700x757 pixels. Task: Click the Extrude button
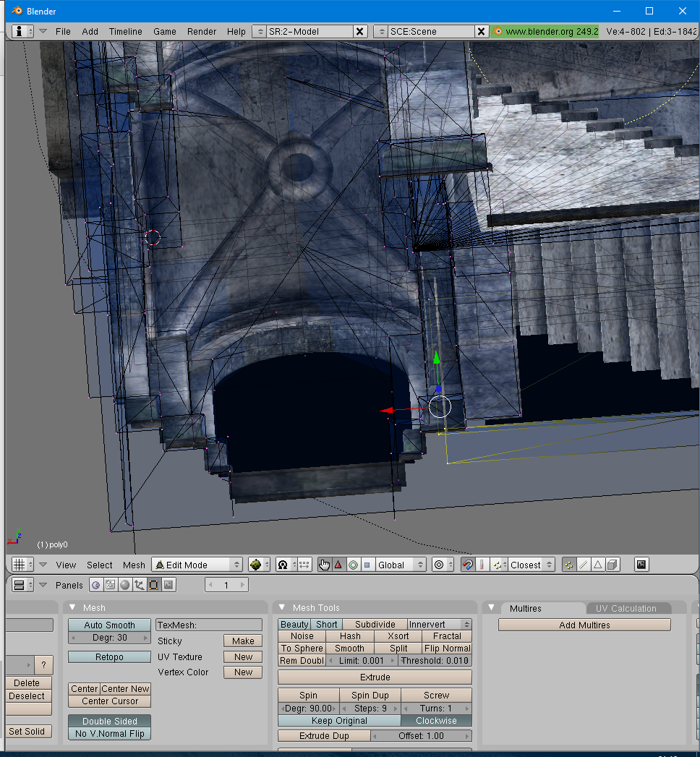[375, 677]
